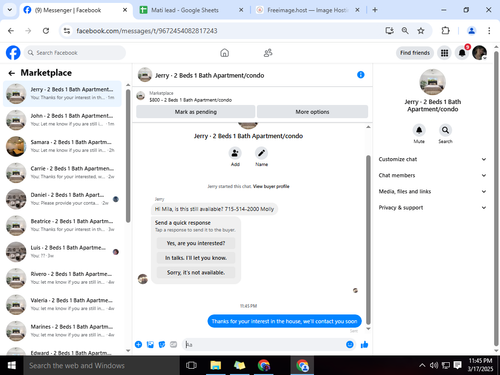This screenshot has width=500, height=375.
Task: Choose a GIF icon
Action: (173, 344)
